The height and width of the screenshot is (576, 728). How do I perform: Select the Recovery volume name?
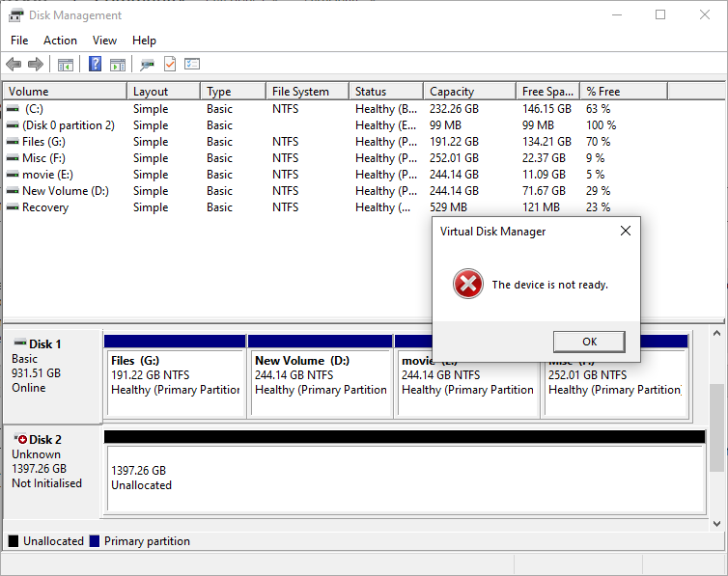(45, 207)
